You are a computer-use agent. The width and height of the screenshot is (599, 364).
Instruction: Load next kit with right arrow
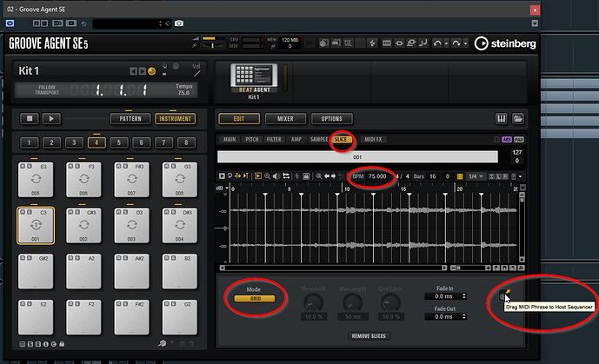[x=142, y=71]
